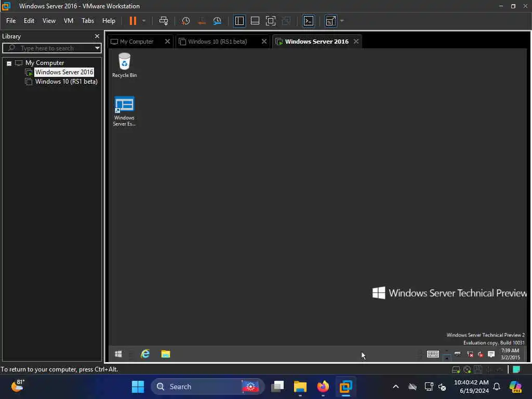532x399 pixels.
Task: Close the Library panel
Action: pos(97,36)
